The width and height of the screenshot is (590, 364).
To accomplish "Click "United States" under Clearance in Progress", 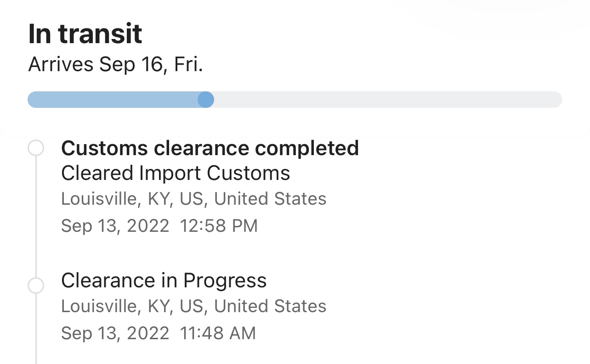I will 270,306.
